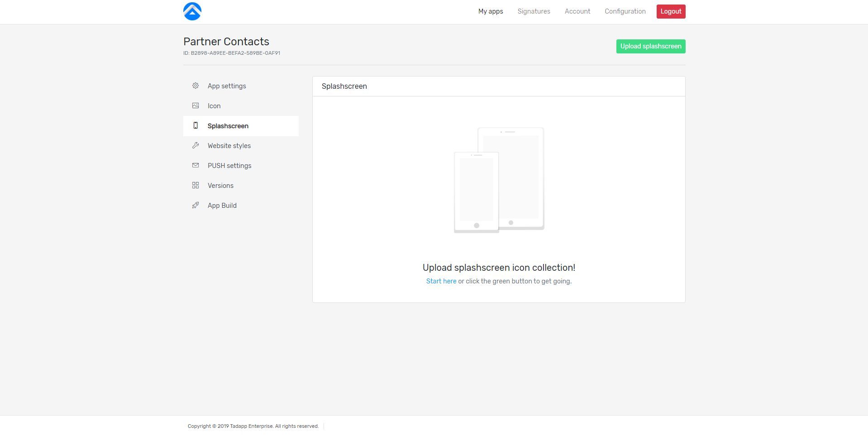Click the Tadapp logo icon

coord(192,11)
